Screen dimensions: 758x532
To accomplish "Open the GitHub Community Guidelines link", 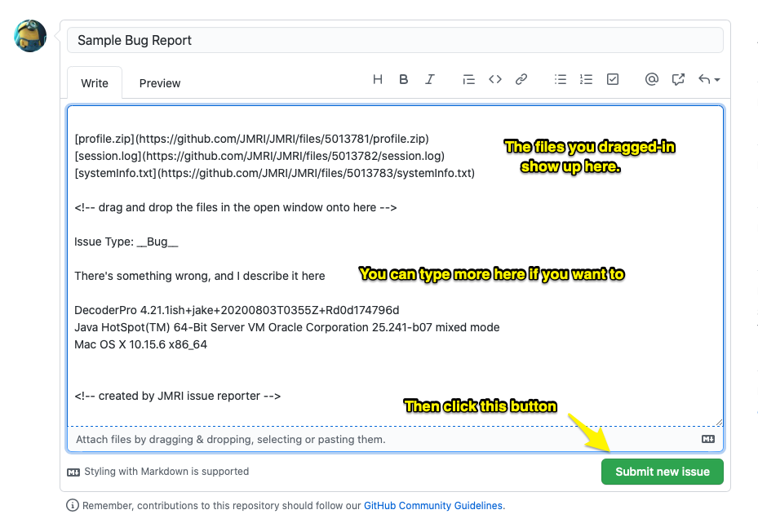I will (432, 505).
